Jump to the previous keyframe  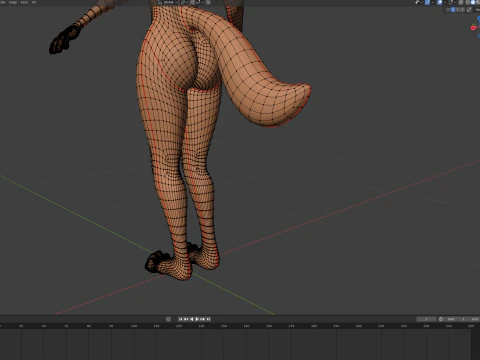click(186, 319)
